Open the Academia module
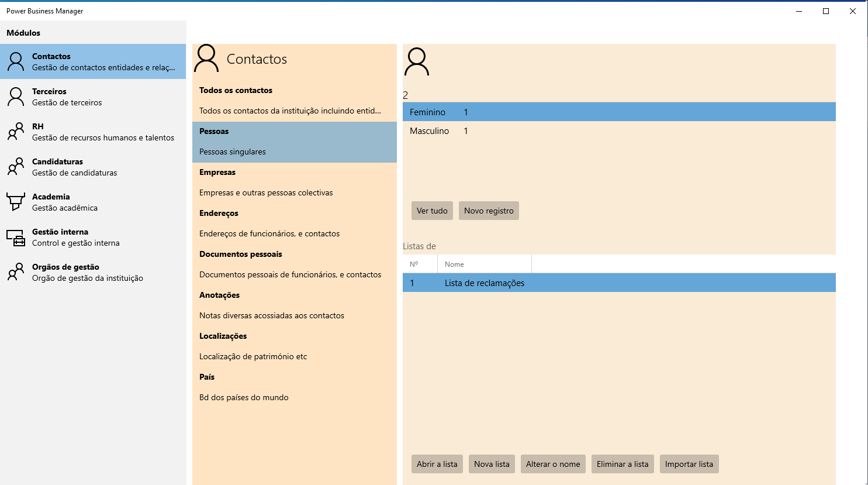This screenshot has height=485, width=868. [93, 202]
